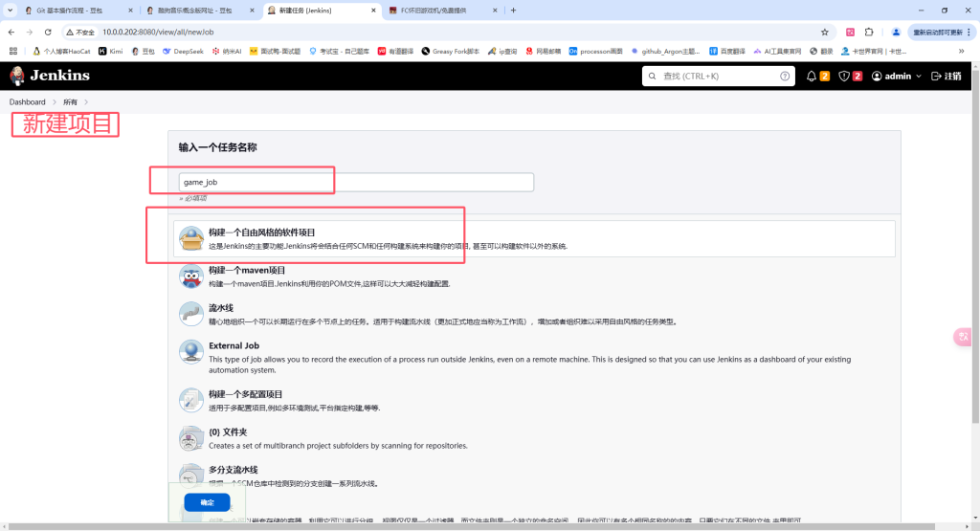Click the task name field containing game_job
980x531 pixels.
pyautogui.click(x=355, y=182)
